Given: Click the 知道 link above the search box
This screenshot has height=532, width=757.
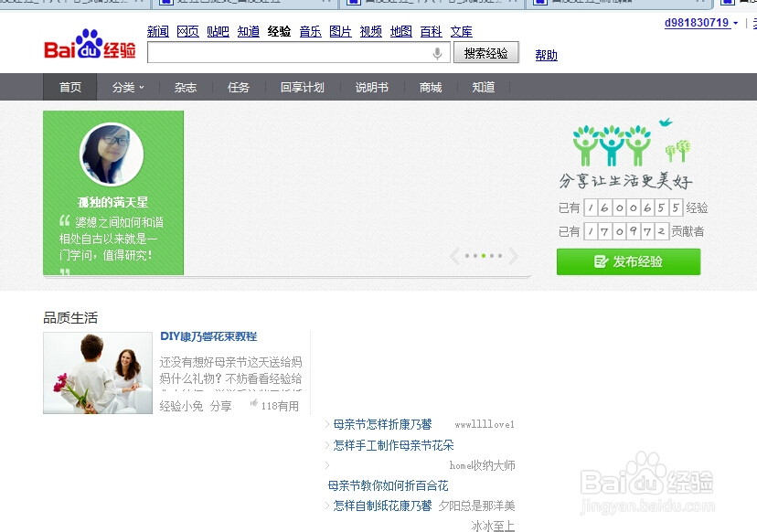Looking at the screenshot, I should [x=249, y=32].
